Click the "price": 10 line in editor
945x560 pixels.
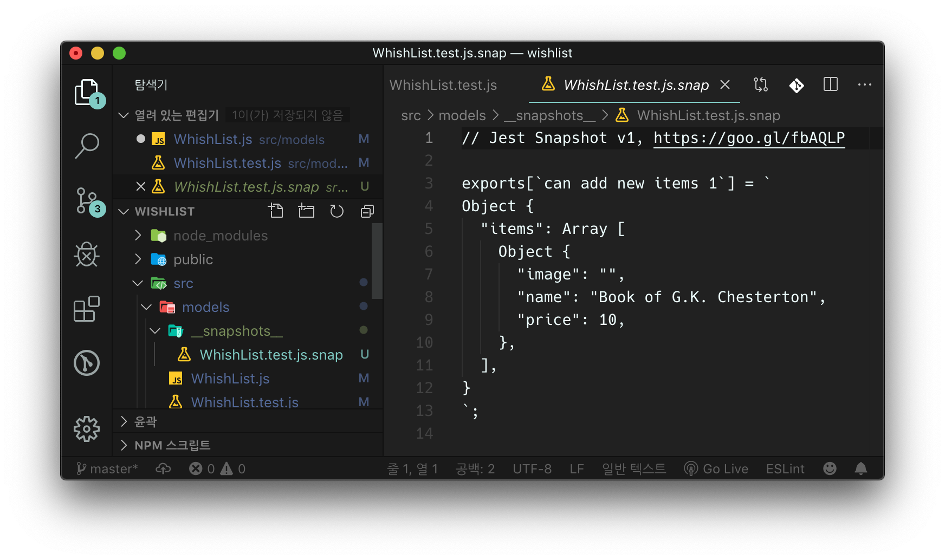571,320
